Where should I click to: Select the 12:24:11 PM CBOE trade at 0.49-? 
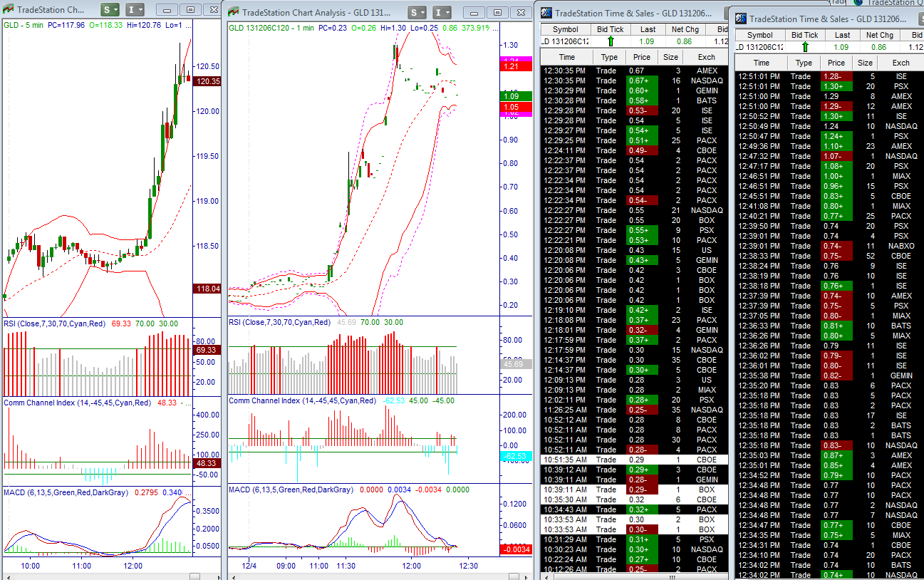click(x=634, y=150)
